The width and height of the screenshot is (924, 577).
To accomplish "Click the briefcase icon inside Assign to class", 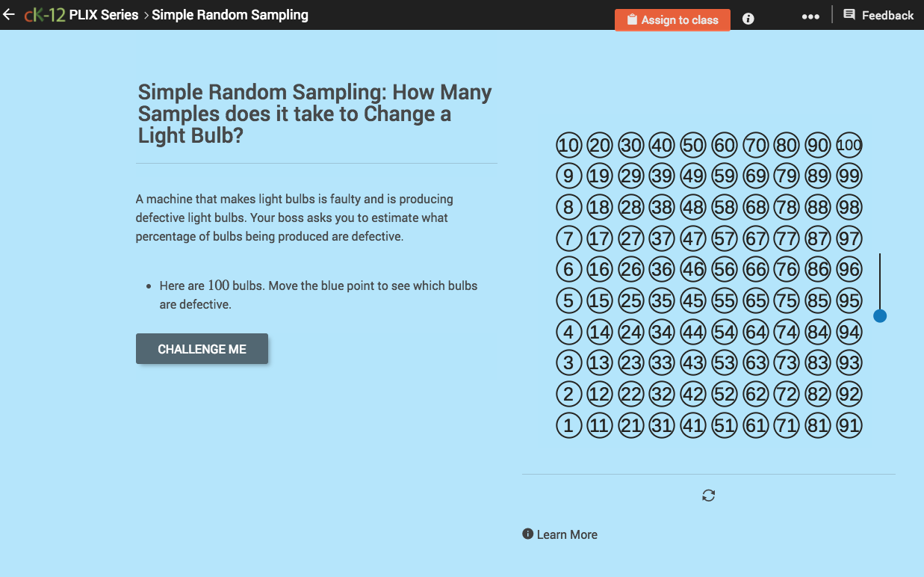I will [630, 19].
